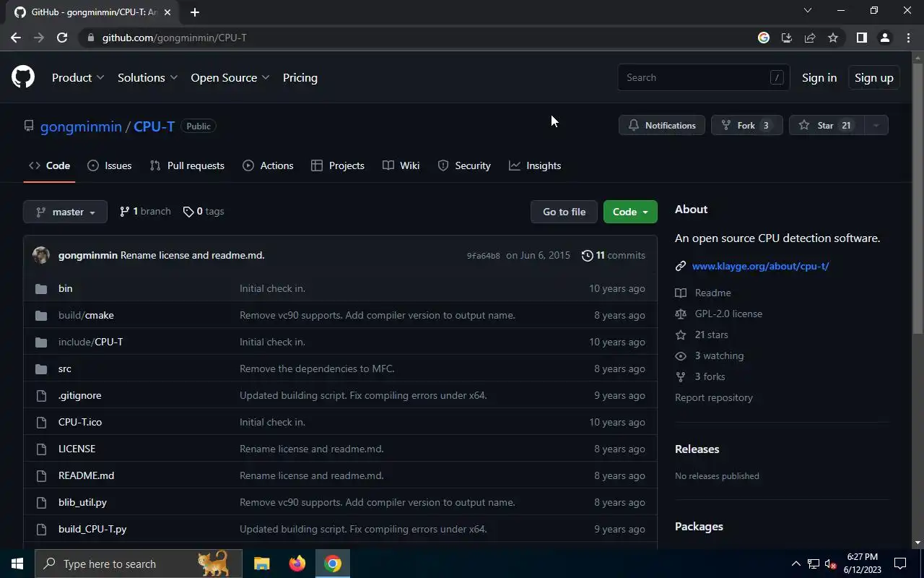Open the dropdown arrow next to Star
Screen dimensions: 924x578
(876, 125)
